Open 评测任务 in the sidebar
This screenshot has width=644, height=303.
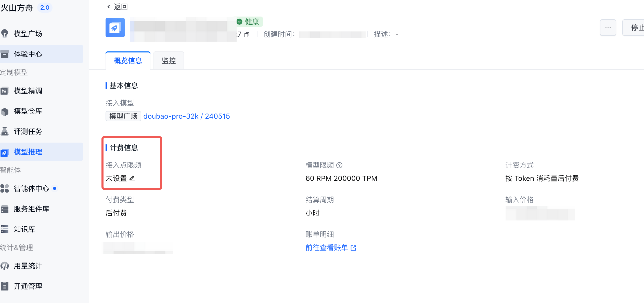41,131
